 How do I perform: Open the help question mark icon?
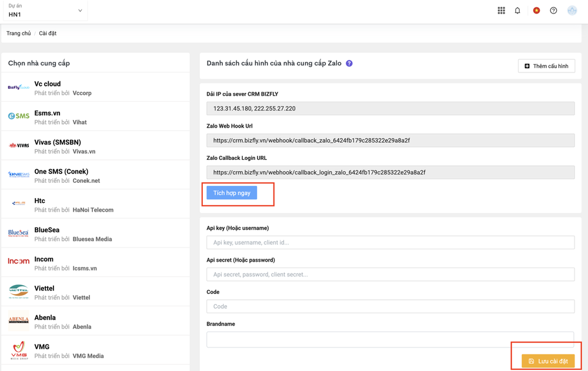pos(553,11)
